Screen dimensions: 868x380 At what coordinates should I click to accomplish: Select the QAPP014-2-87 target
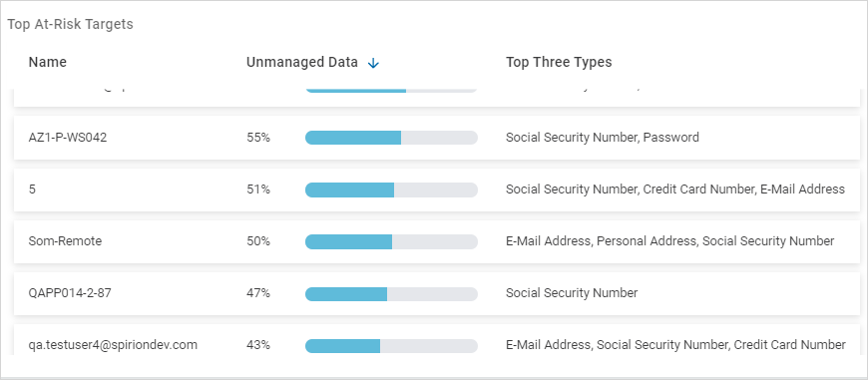click(437, 293)
